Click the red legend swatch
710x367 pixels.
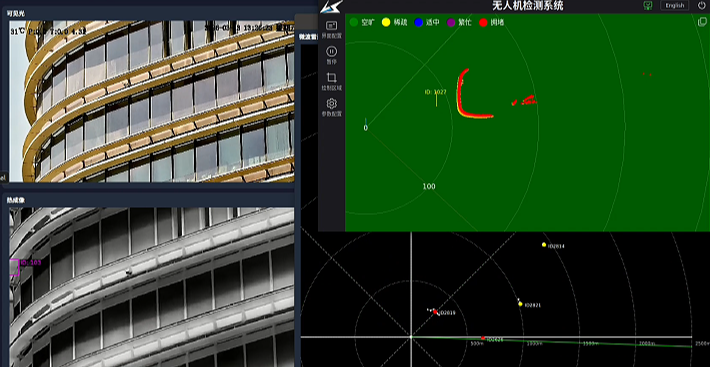click(483, 22)
